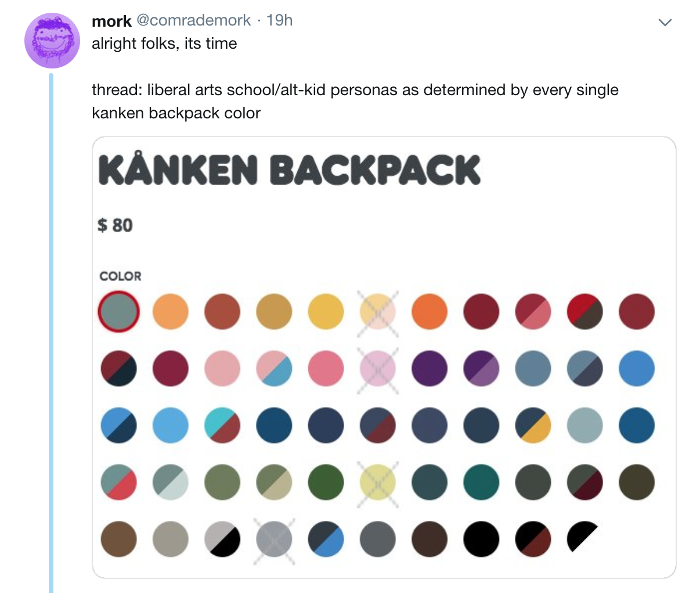700x593 pixels.
Task: Pick the dark green solid swatch
Action: click(326, 482)
